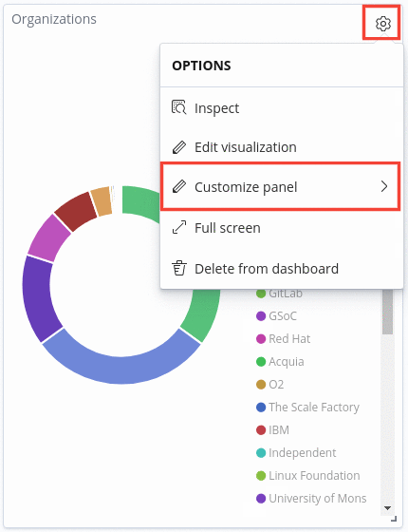Click the Delete from dashboard trash icon
Screen dimensions: 408x532
179,268
